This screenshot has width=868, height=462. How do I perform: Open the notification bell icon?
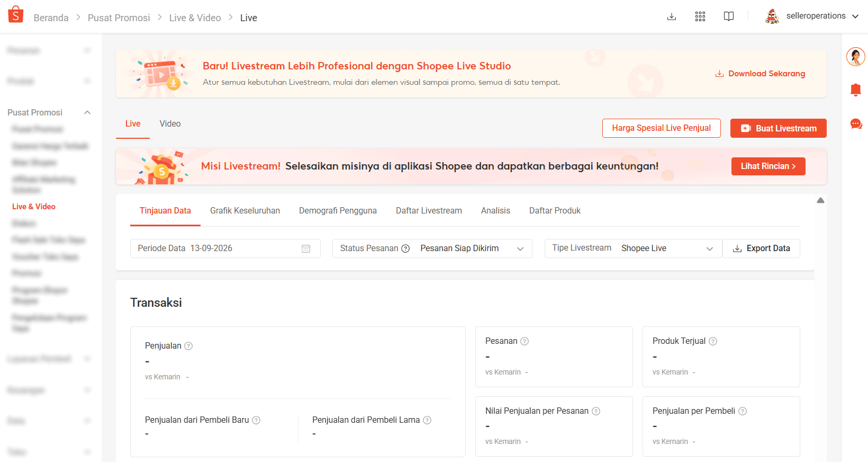tap(856, 90)
